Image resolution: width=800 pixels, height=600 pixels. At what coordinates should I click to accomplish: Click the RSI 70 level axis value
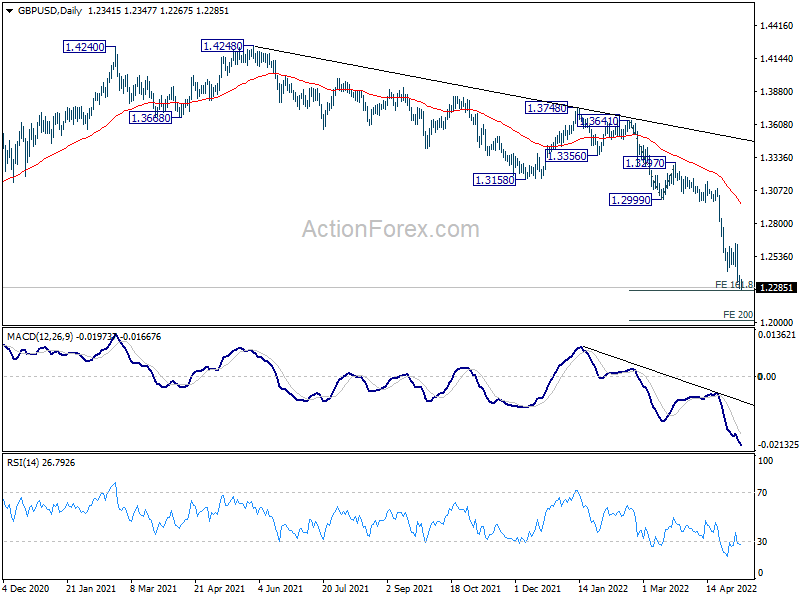click(765, 493)
